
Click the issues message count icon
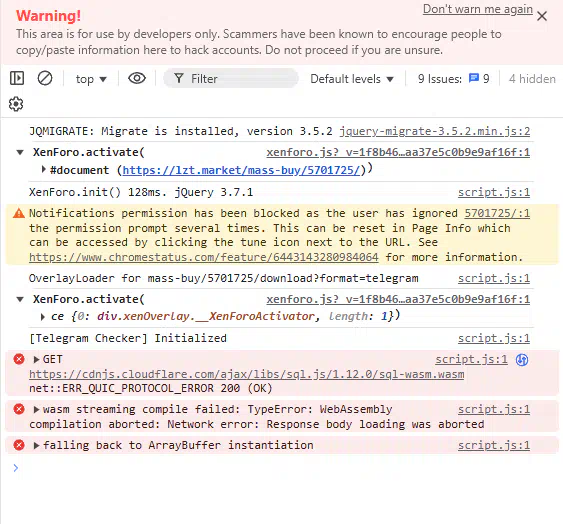(474, 78)
